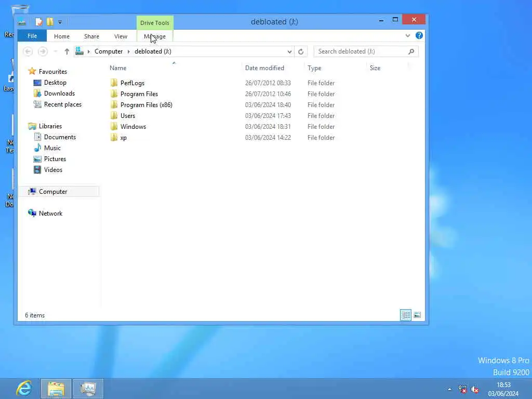Open Downloads in the navigation pane
The height and width of the screenshot is (399, 532).
59,94
